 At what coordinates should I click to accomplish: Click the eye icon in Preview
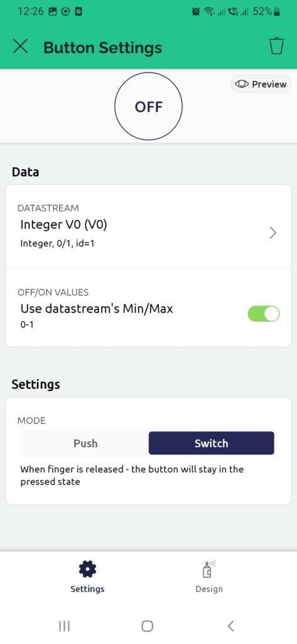[242, 84]
